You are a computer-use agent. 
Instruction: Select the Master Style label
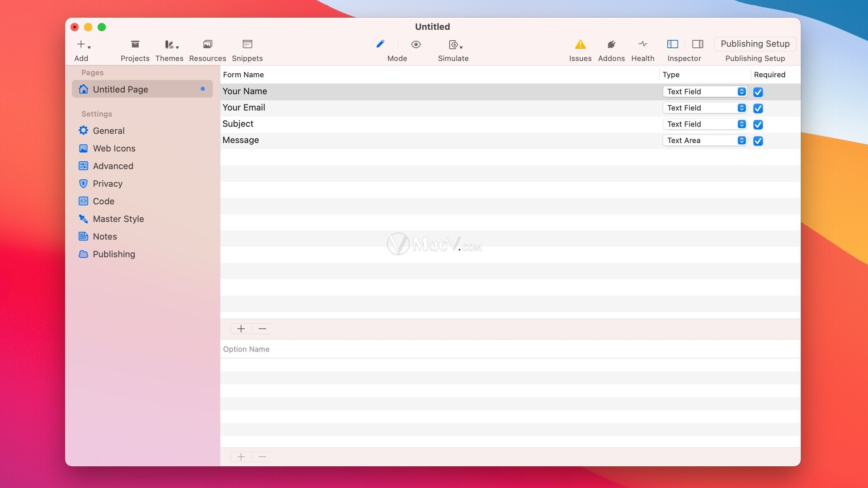118,219
